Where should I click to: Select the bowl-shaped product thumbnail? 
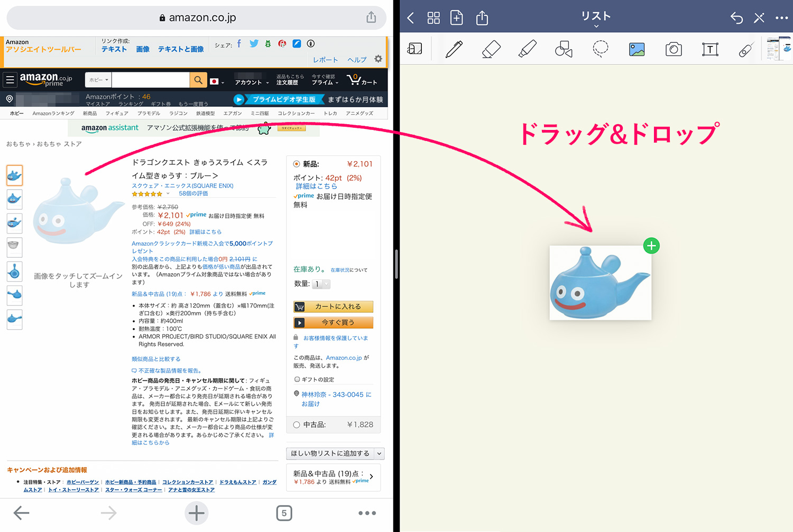(14, 247)
